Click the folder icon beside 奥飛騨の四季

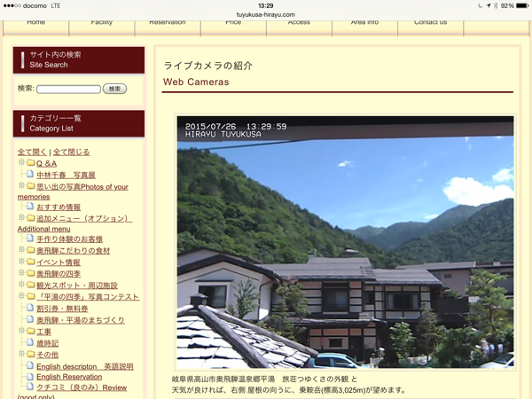[x=30, y=274]
